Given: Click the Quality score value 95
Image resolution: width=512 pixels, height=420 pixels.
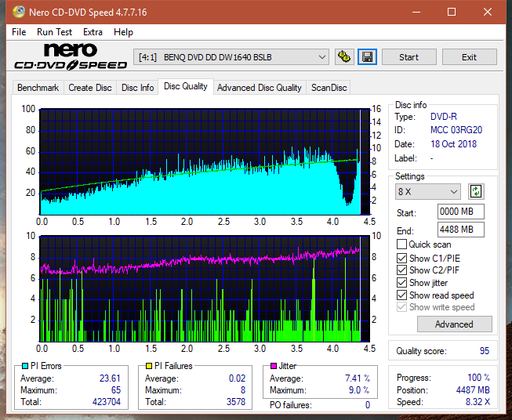Looking at the screenshot, I should [x=485, y=351].
